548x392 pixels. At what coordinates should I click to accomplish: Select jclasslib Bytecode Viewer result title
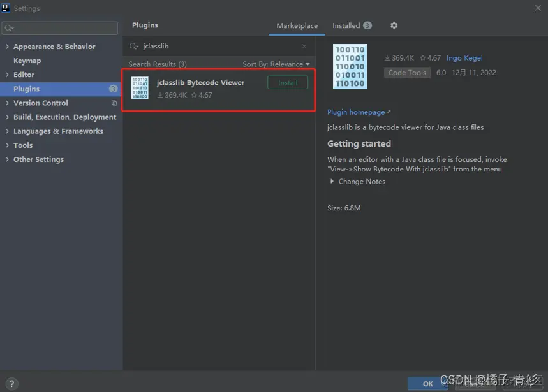(x=200, y=83)
